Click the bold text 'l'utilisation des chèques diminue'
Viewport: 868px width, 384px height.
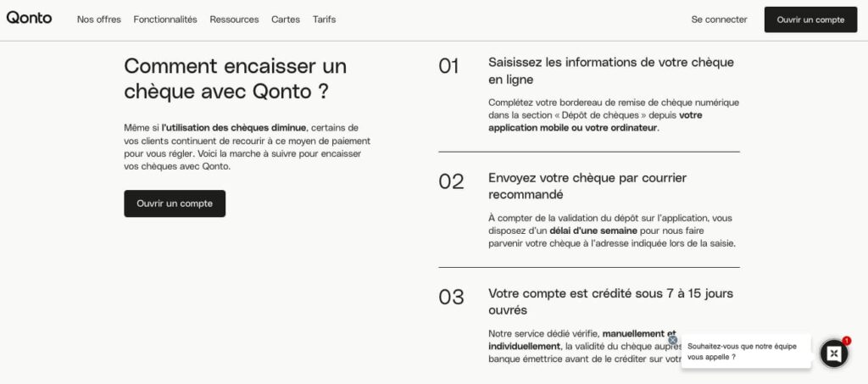tap(234, 127)
